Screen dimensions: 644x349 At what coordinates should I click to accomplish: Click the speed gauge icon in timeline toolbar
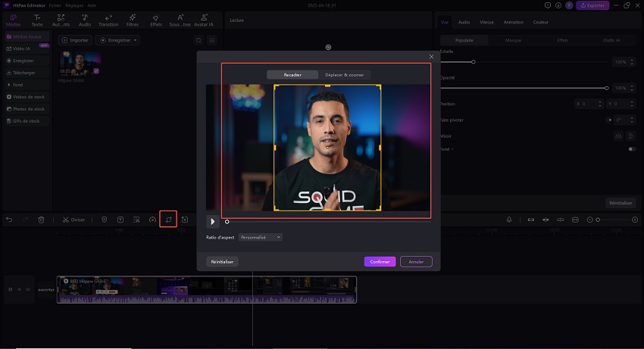[152, 220]
